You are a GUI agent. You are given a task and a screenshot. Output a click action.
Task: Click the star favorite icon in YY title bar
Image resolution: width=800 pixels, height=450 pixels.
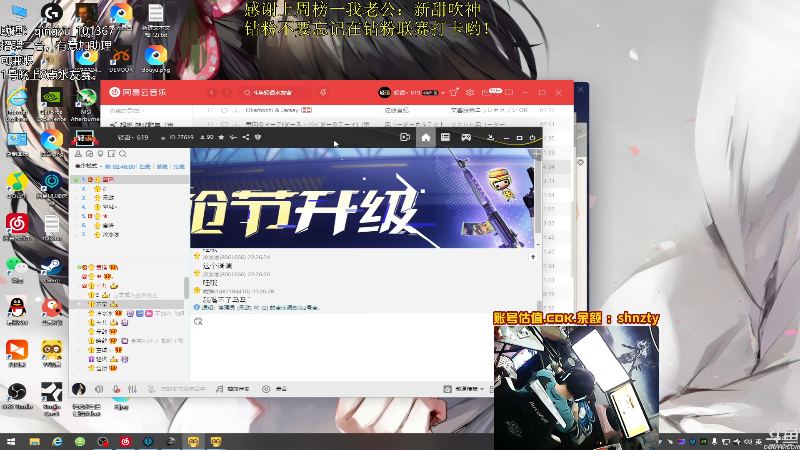221,137
